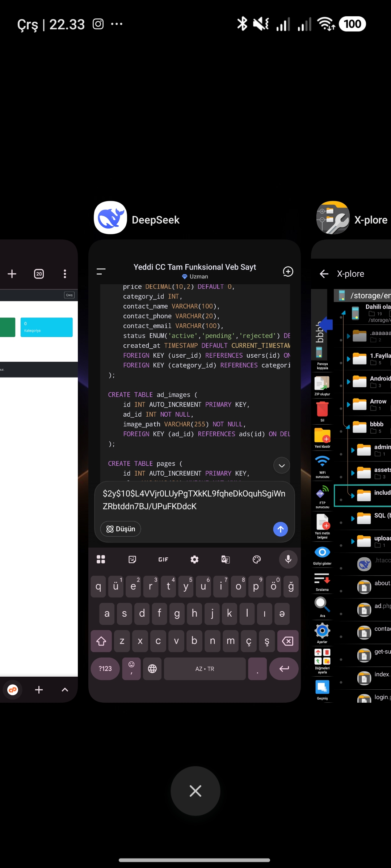This screenshot has height=868, width=391.
Task: Open FTP sunucusu in X-plore
Action: click(322, 497)
